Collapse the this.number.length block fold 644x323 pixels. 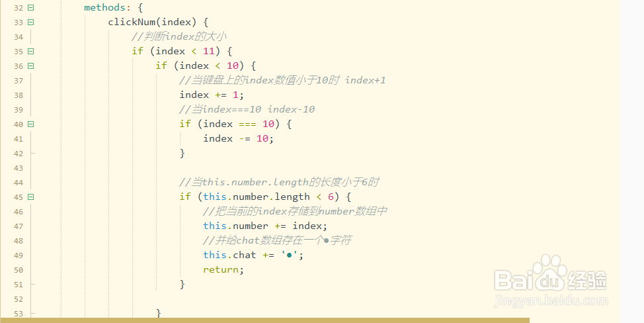(31, 197)
